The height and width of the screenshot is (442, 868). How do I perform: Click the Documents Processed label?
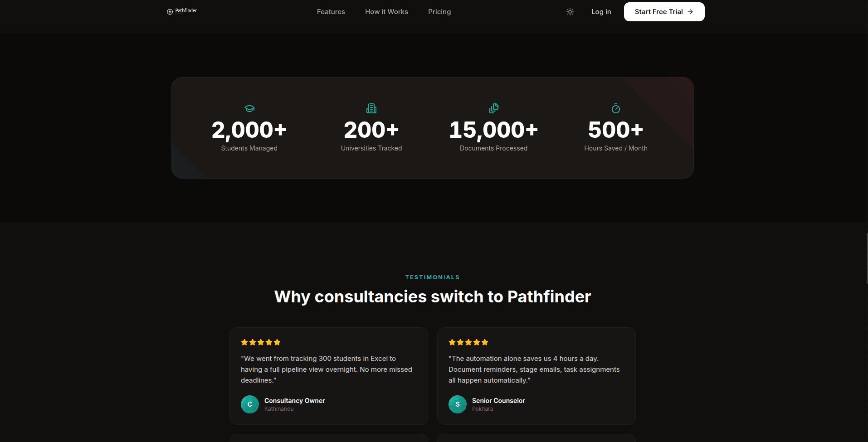[x=494, y=148]
